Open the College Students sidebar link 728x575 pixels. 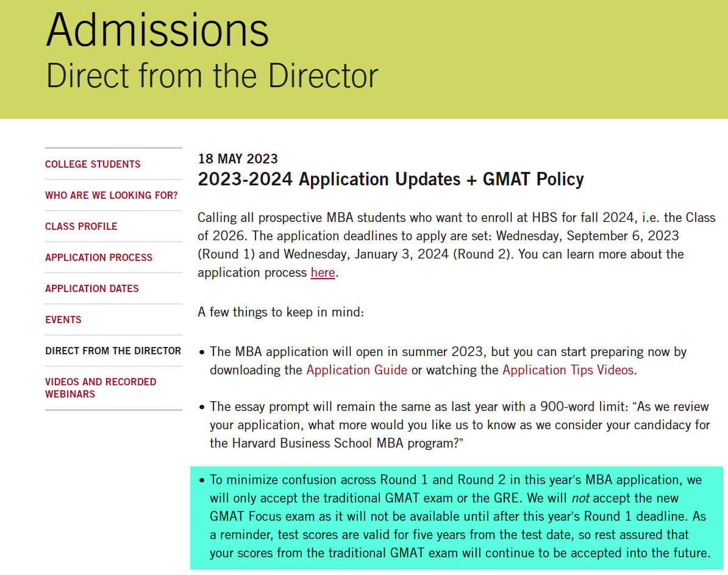[93, 164]
